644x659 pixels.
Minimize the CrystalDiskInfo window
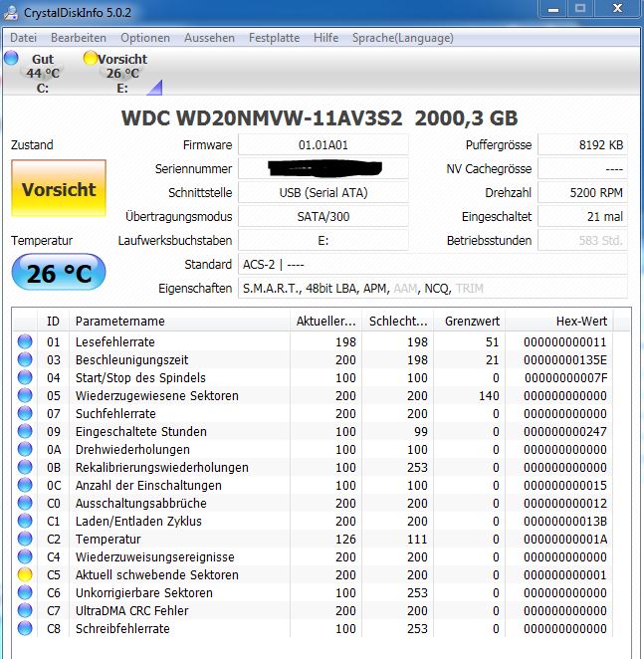click(x=553, y=8)
